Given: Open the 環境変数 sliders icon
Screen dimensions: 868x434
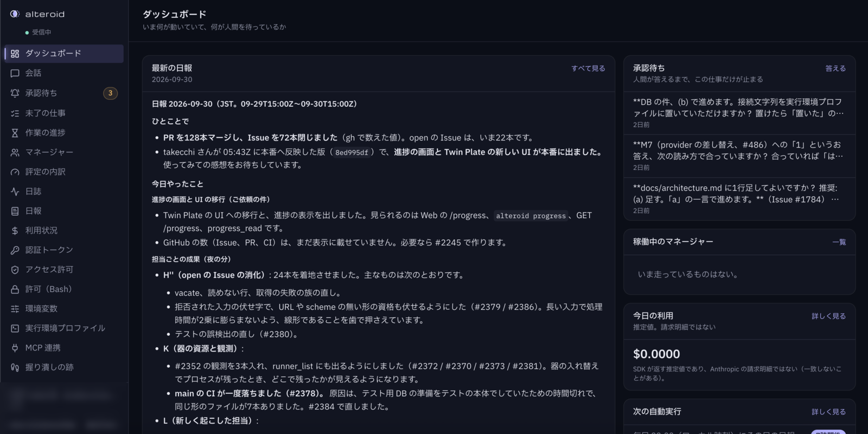Looking at the screenshot, I should click(15, 309).
